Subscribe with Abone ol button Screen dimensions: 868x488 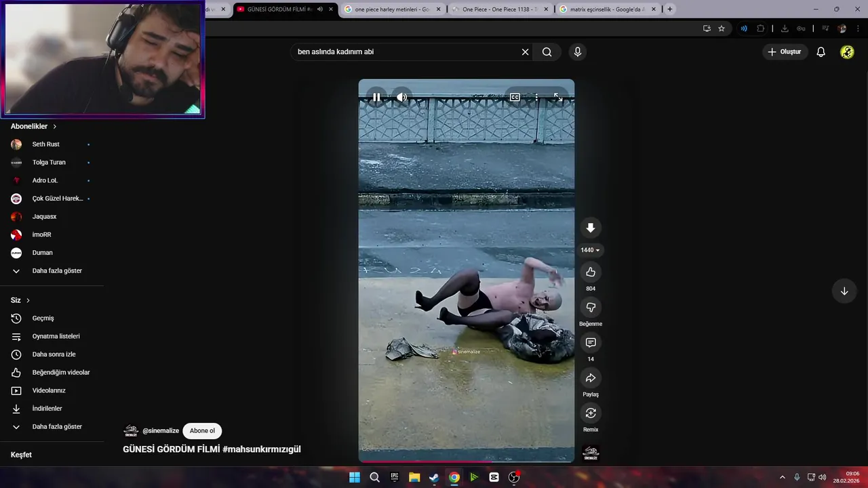point(202,431)
